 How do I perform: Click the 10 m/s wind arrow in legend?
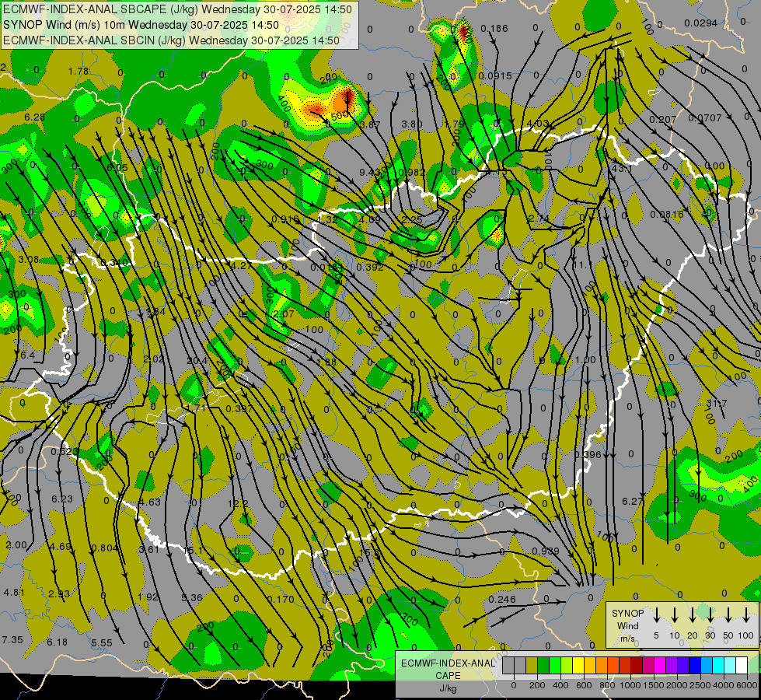click(674, 614)
